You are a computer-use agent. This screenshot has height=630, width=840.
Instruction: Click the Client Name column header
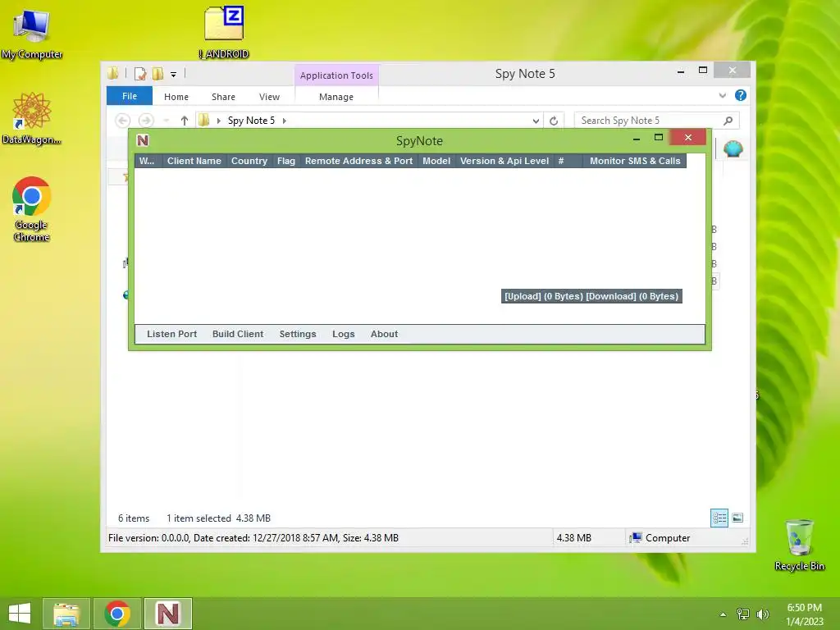pos(194,161)
